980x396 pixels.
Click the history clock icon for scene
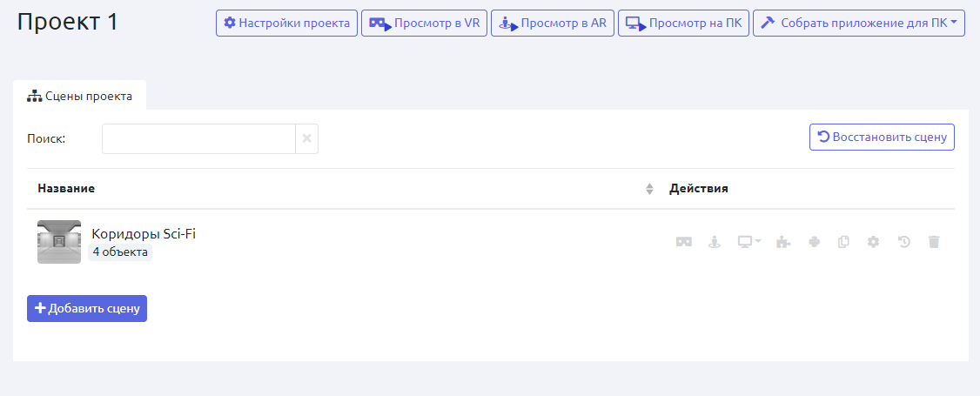(903, 242)
